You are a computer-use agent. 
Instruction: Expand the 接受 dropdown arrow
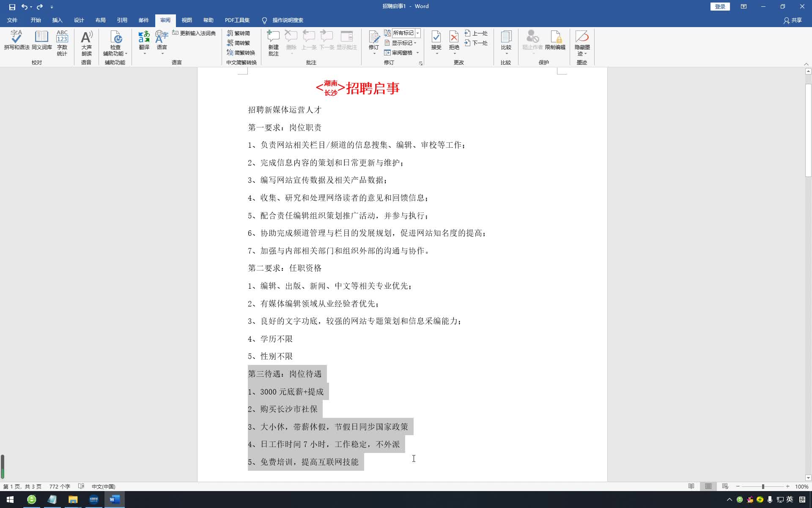tap(436, 54)
